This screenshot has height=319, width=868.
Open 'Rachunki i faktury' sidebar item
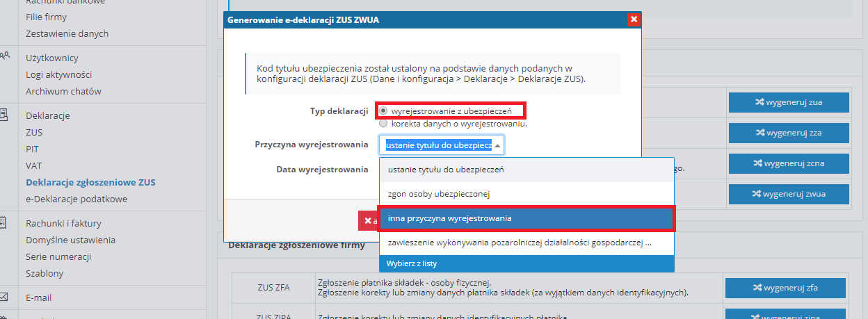(x=63, y=223)
